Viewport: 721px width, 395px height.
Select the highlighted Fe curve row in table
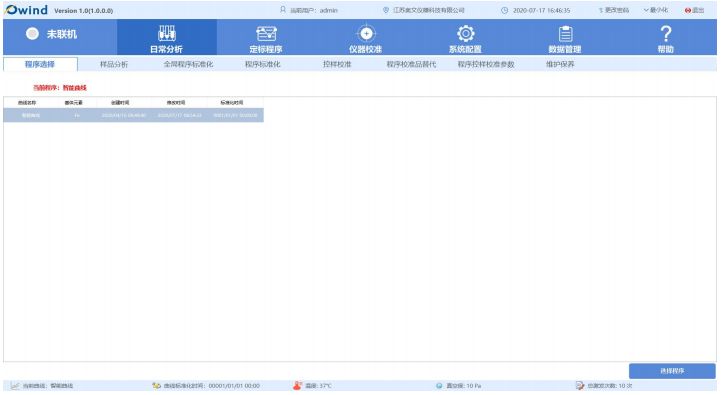(133, 115)
